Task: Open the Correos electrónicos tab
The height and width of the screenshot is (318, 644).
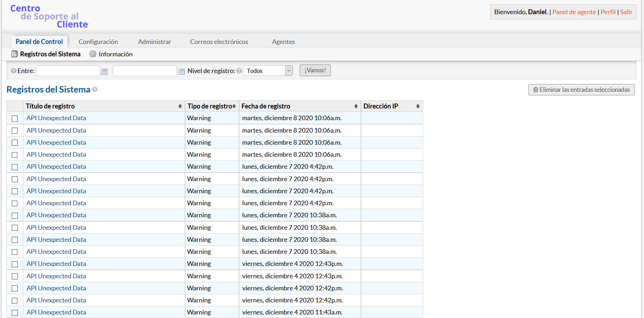Action: tap(219, 42)
